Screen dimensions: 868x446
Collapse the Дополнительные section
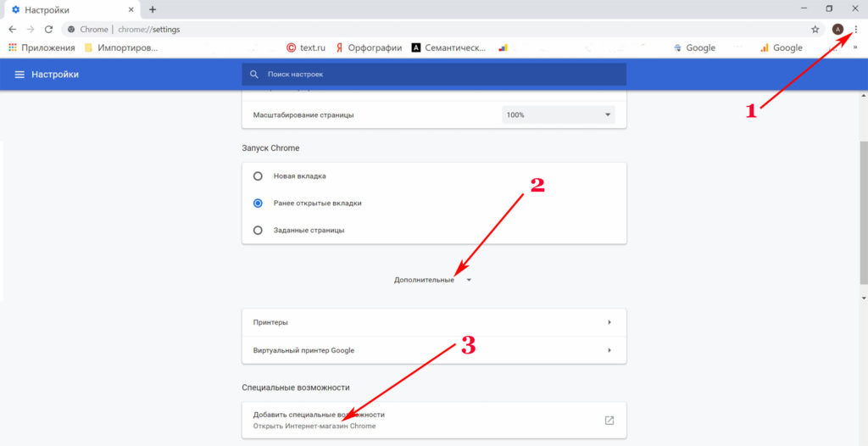(432, 280)
